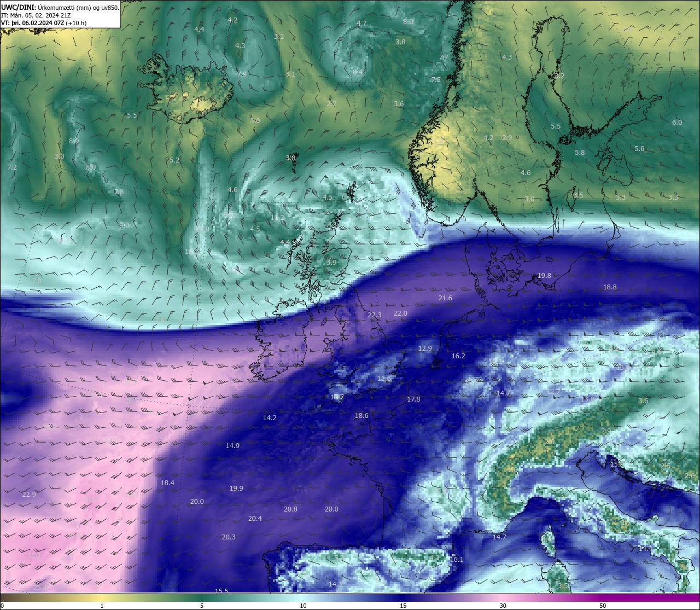Image resolution: width=700 pixels, height=610 pixels.
Task: Click the 18.4 value on the map
Action: [167, 483]
